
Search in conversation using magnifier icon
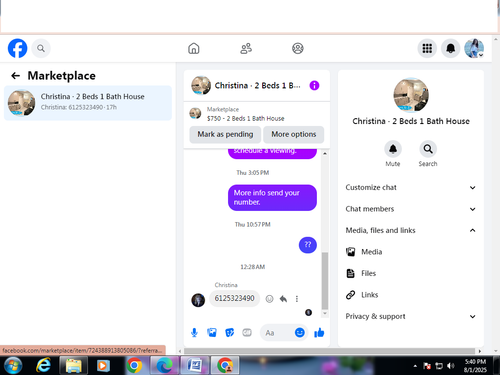[x=428, y=149]
